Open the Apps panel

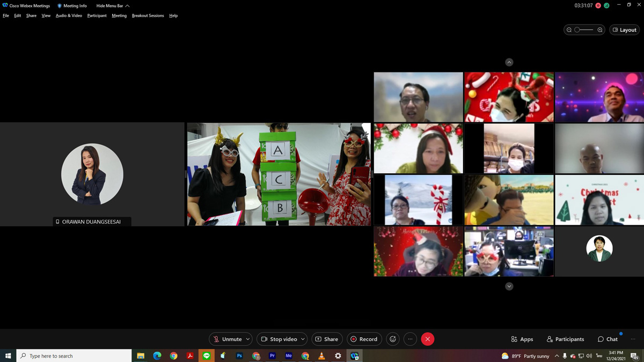pos(522,339)
